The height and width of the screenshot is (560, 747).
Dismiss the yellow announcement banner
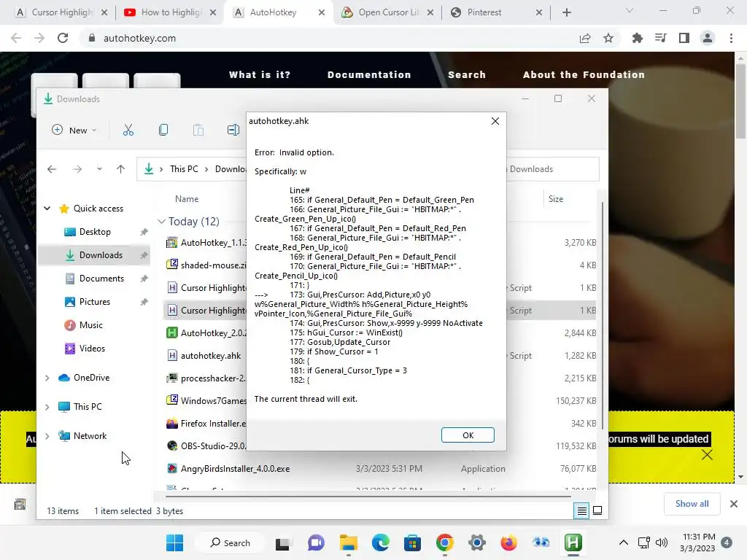707,455
